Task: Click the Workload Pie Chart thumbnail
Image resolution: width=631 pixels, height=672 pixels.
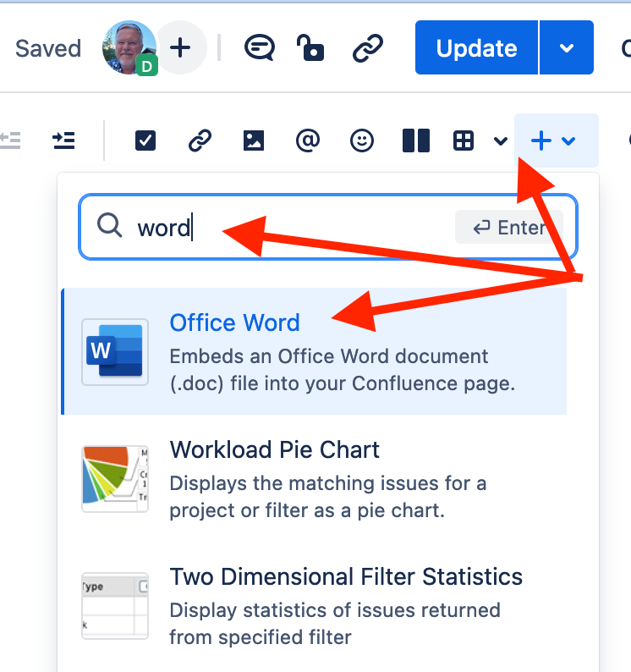Action: tap(115, 479)
